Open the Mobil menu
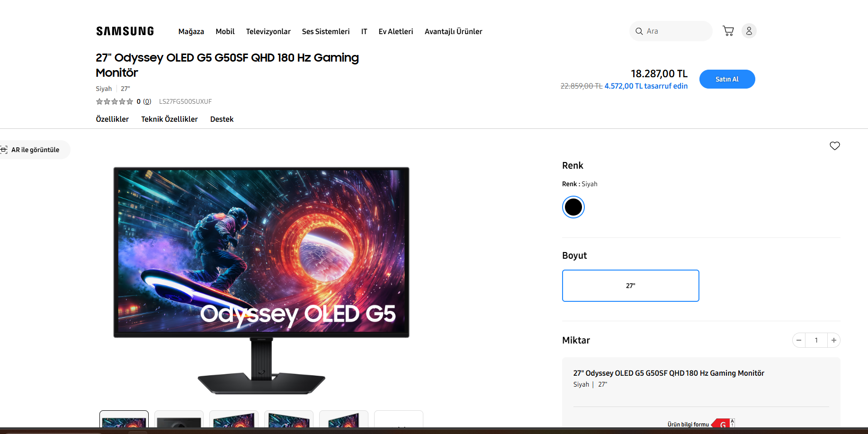868x434 pixels. (x=225, y=31)
